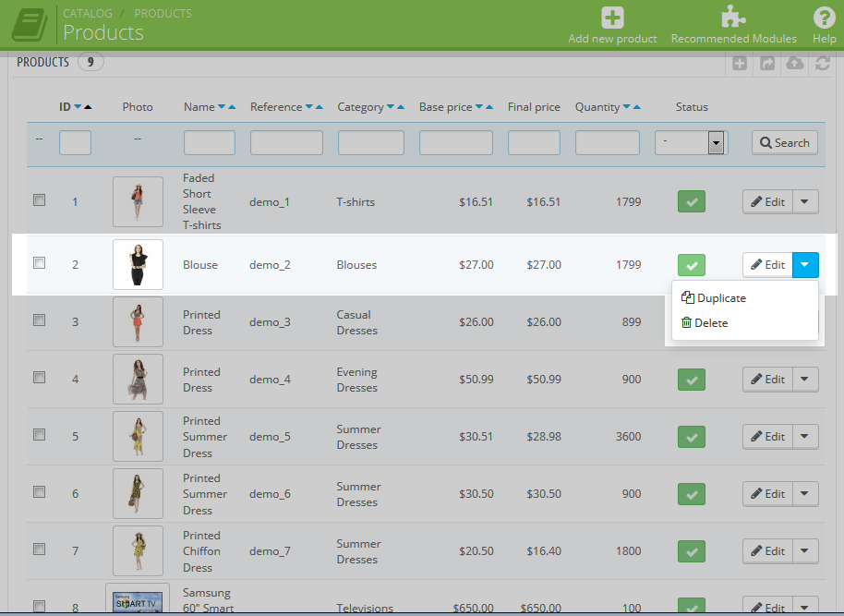
Task: Choose Delete from the dropdown menu
Action: 711,323
